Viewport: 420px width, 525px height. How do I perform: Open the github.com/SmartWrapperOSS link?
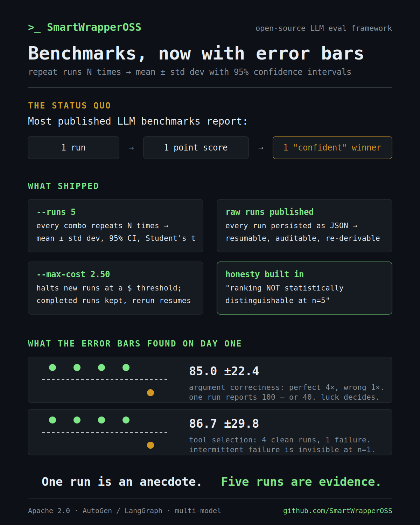coord(337,511)
